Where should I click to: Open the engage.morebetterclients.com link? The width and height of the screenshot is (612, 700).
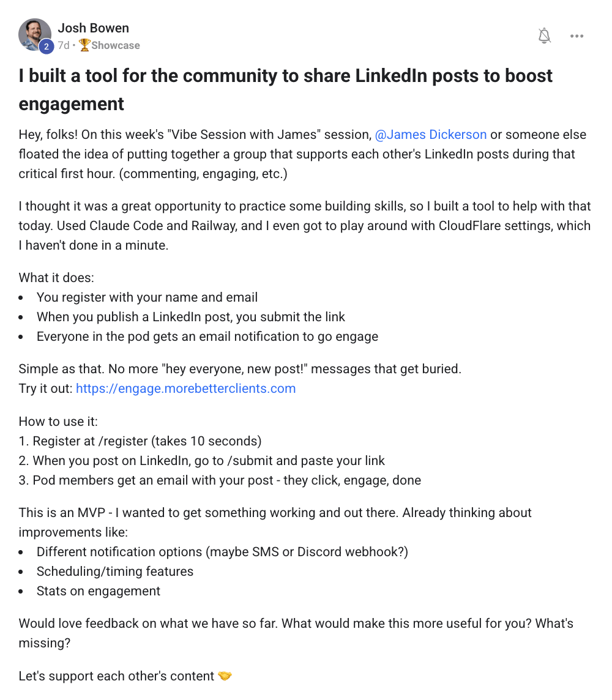[x=185, y=389]
